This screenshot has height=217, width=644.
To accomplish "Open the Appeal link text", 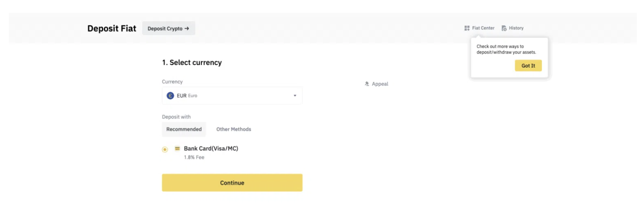I will (x=380, y=84).
